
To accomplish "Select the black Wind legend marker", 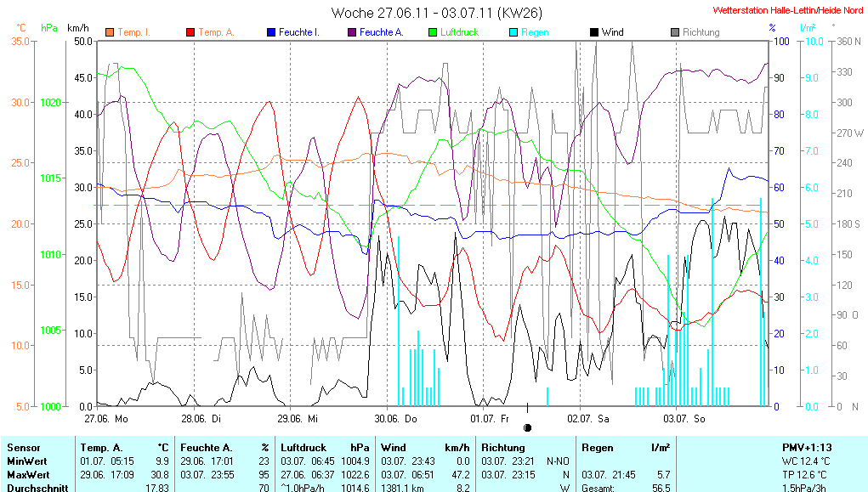I will pyautogui.click(x=593, y=32).
